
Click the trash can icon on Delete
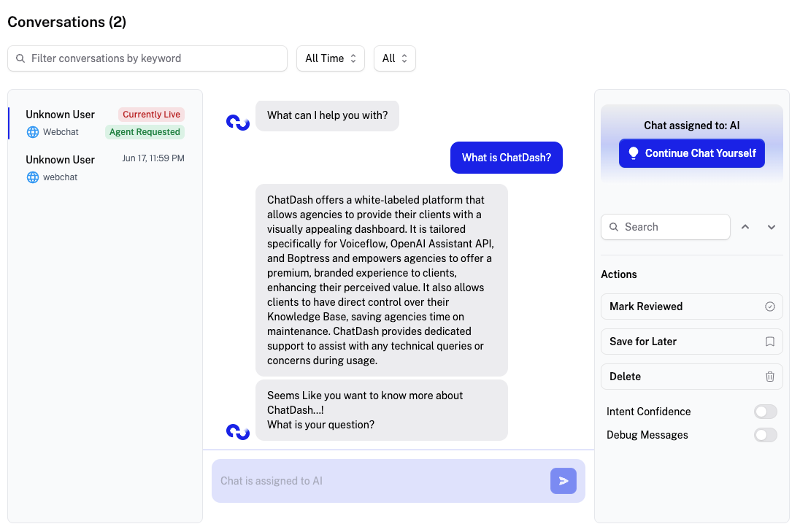(770, 377)
